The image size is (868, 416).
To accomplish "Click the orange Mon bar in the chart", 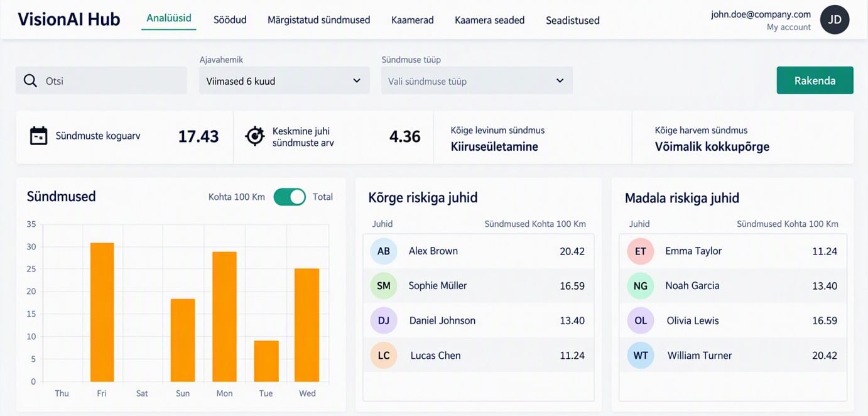I will tap(225, 317).
